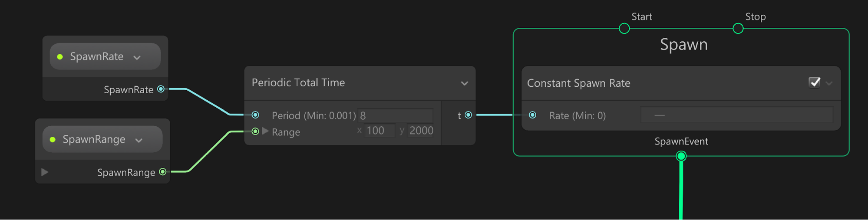Image resolution: width=868 pixels, height=220 pixels.
Task: Click the Range input port
Action: (255, 131)
